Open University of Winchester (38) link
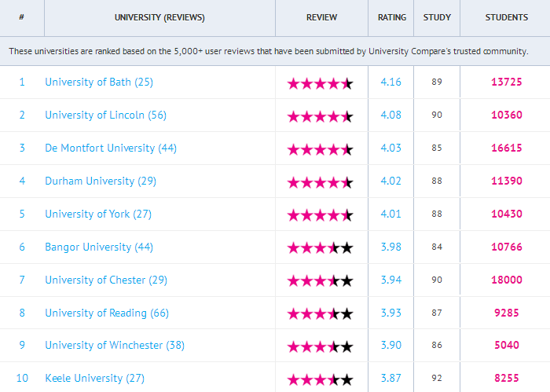This screenshot has width=550, height=392. (x=115, y=345)
